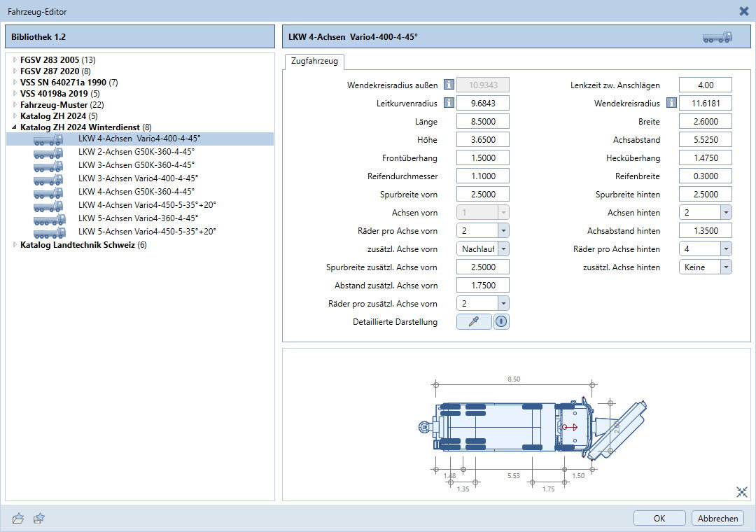The image size is (756, 532).
Task: Click truck icon in vehicle title header
Action: pos(717,37)
